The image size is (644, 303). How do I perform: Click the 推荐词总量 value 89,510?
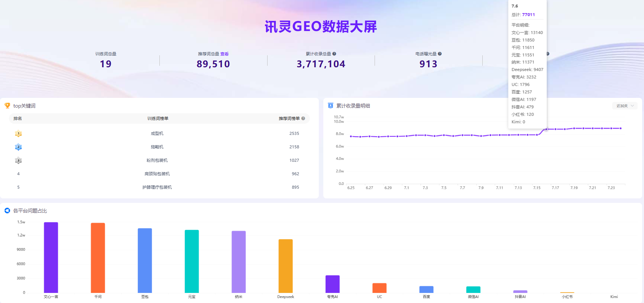[x=213, y=64]
